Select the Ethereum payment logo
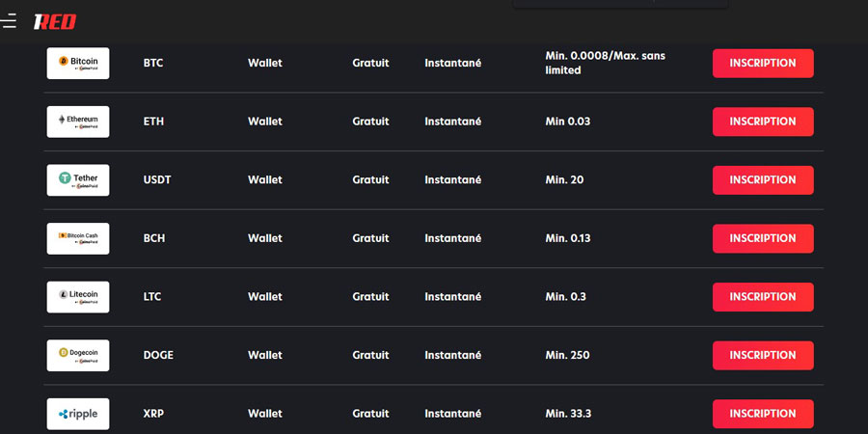The width and height of the screenshot is (868, 434). (78, 122)
